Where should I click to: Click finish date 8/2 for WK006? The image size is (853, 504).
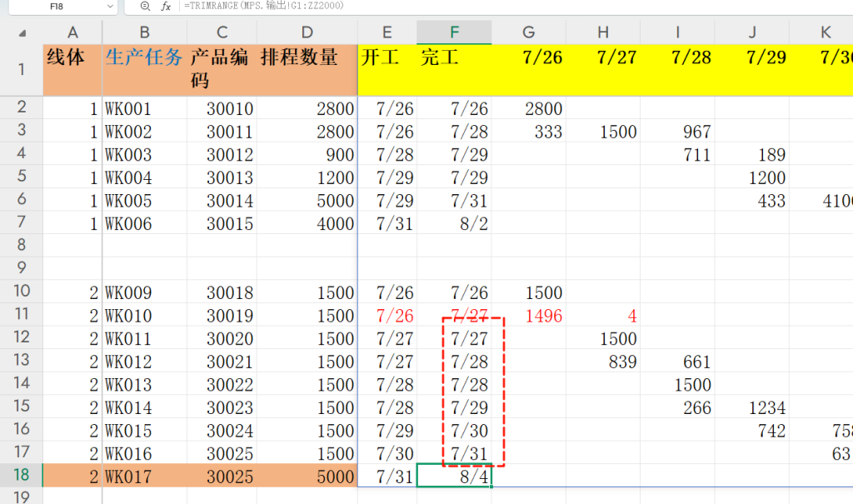pos(454,223)
